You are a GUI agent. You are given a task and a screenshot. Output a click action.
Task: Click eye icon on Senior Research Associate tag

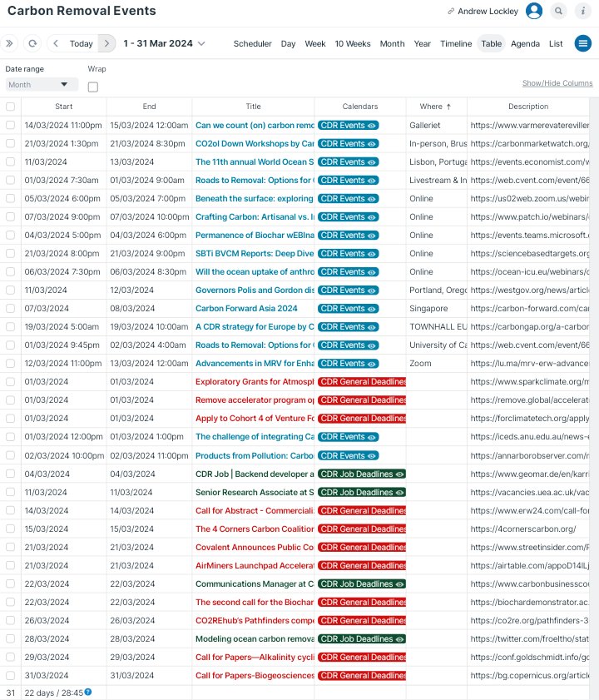point(399,493)
